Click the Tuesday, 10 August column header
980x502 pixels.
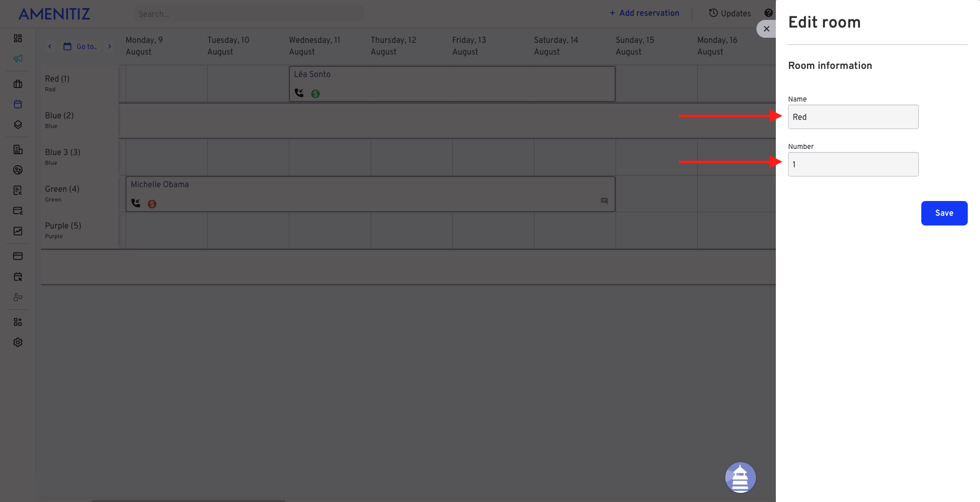(228, 46)
